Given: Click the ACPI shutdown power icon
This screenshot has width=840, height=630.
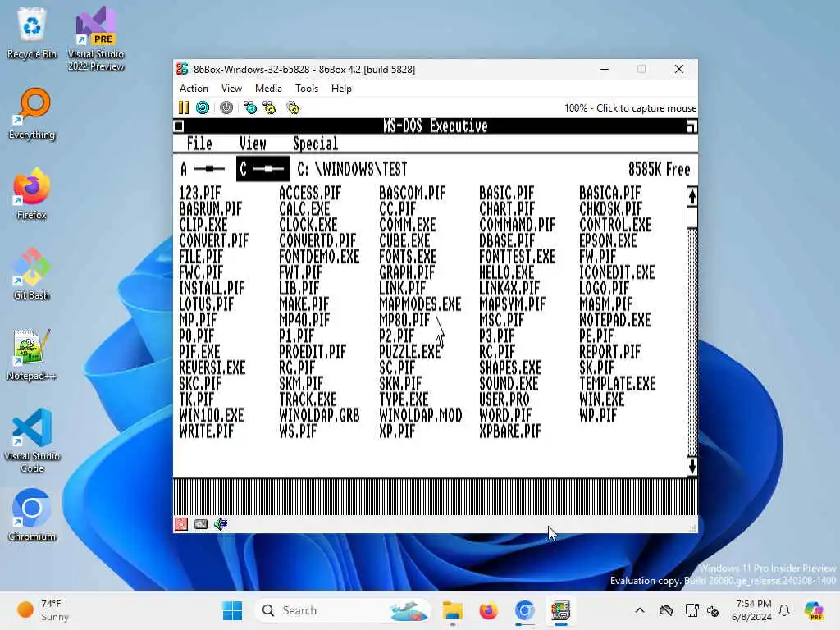Looking at the screenshot, I should coord(226,107).
